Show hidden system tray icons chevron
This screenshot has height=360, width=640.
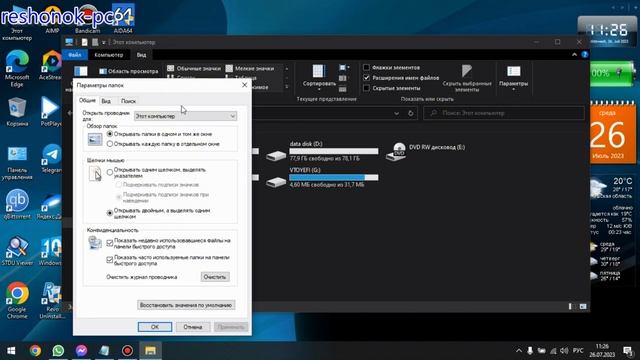click(518, 351)
